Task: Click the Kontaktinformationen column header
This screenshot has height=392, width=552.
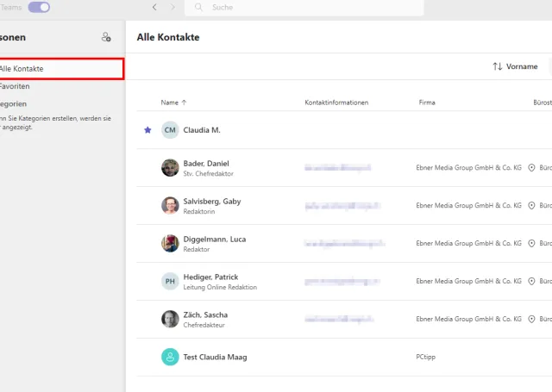Action: (336, 103)
